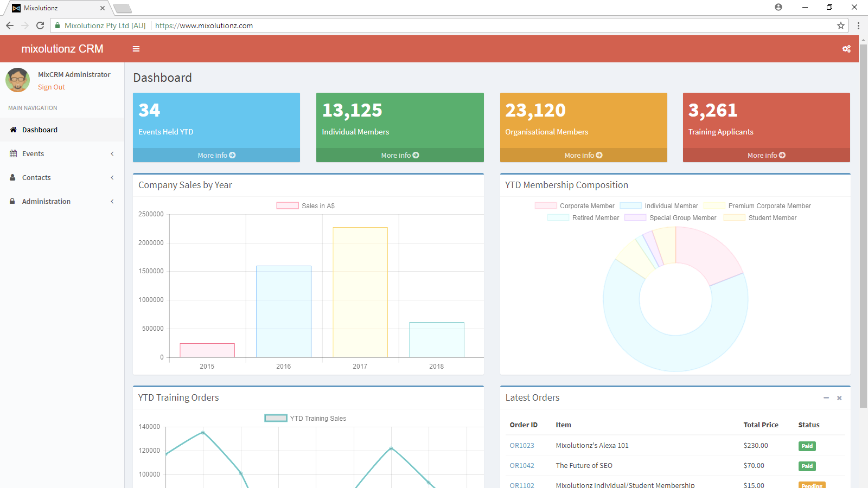Click the Total Price column header
868x488 pixels.
point(761,425)
